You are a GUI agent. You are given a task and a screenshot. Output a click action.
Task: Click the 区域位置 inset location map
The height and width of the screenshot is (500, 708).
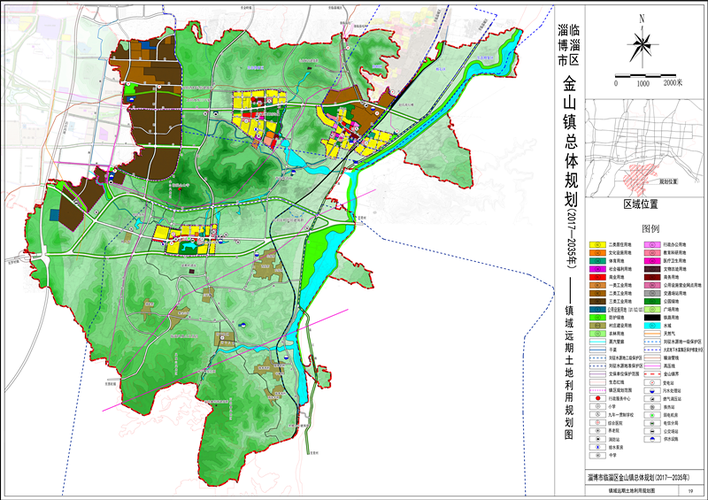click(x=644, y=148)
